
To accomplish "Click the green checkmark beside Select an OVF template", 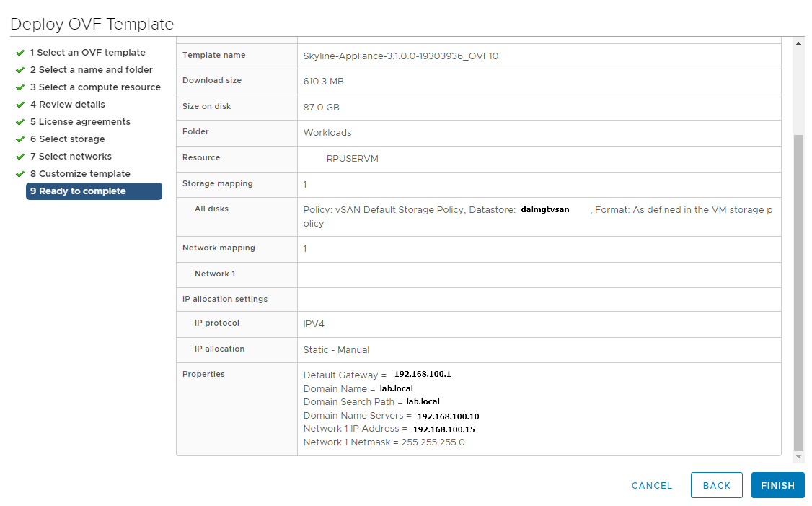I will (20, 53).
